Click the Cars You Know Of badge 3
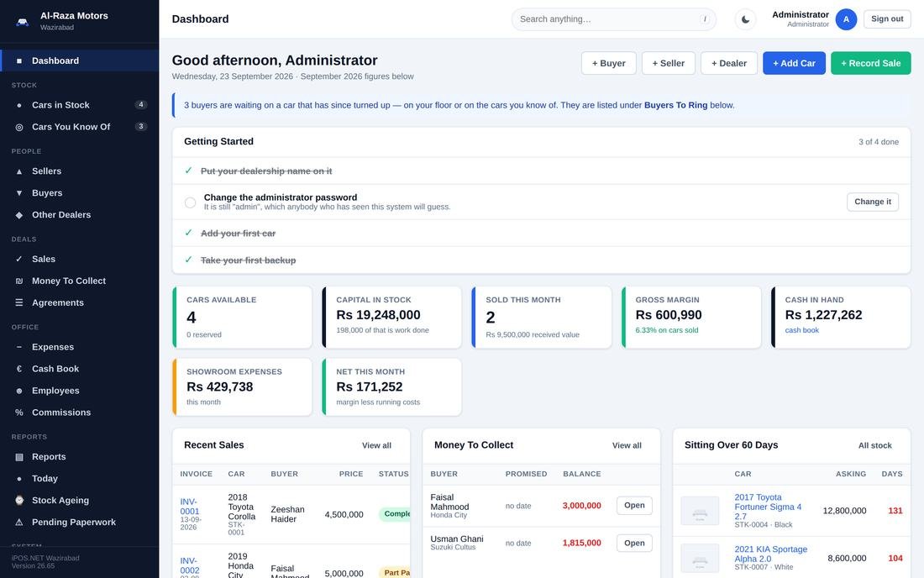Viewport: 924px width, 578px height. [x=141, y=127]
